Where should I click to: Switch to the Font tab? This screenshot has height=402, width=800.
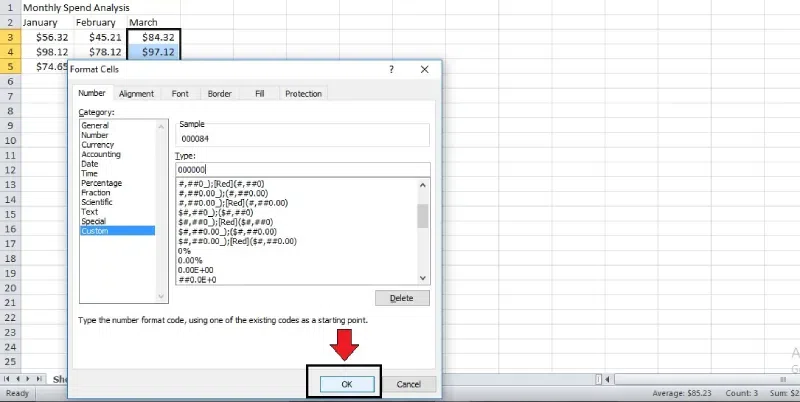(x=180, y=94)
